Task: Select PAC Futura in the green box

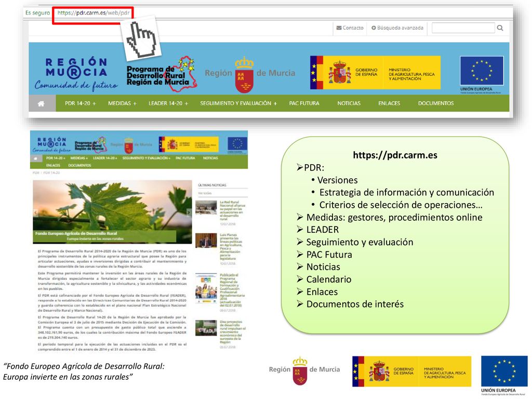Action: [x=329, y=255]
